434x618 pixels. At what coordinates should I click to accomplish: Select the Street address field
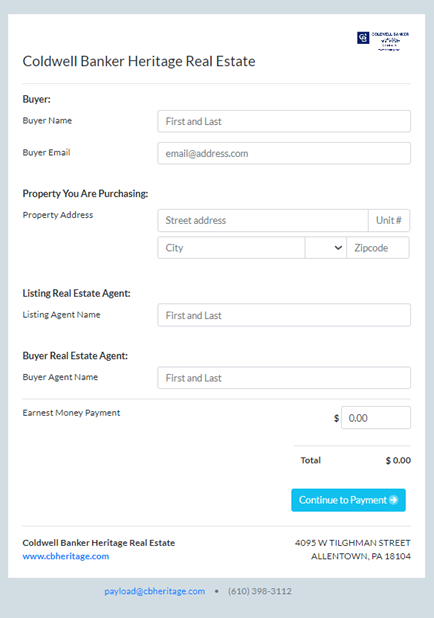click(263, 220)
